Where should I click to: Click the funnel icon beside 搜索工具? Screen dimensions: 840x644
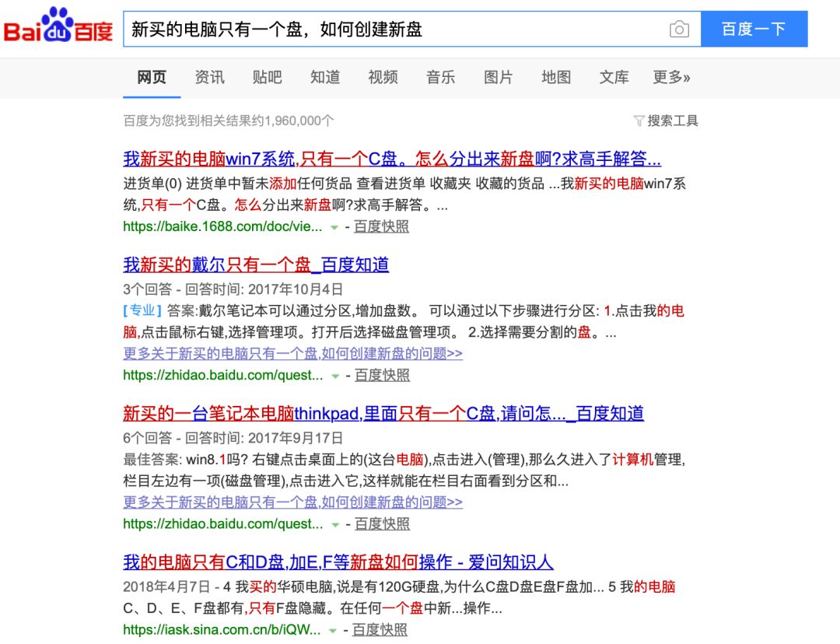(x=639, y=121)
